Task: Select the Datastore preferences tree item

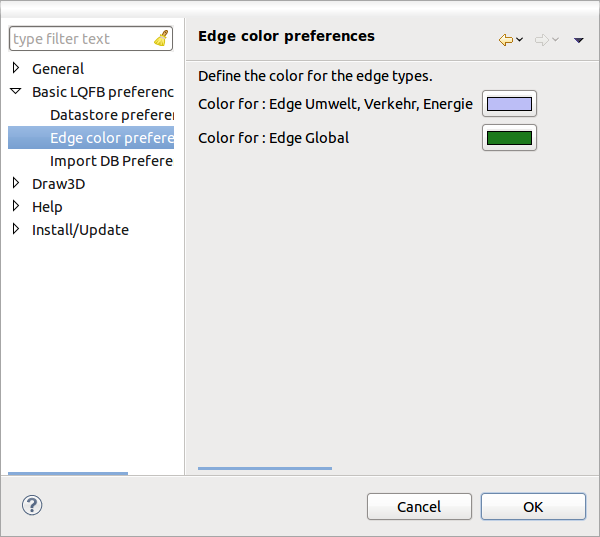Action: (111, 115)
